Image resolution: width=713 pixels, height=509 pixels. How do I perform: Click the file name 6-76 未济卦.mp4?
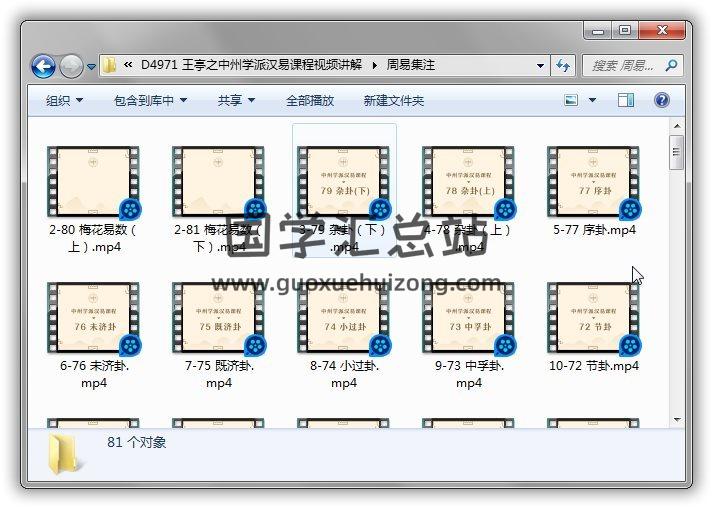[94, 374]
